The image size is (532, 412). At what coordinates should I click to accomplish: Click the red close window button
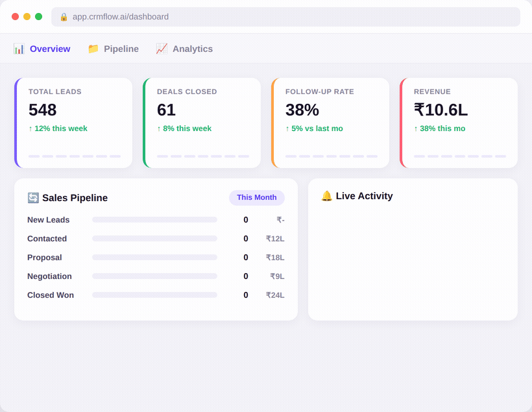16,17
